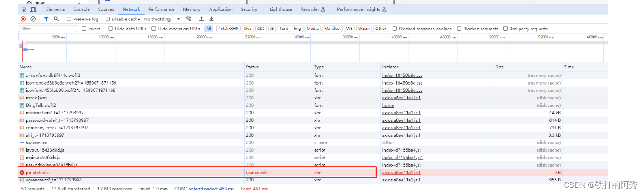Filter by Wasm type
This screenshot has width=644, height=193.
tap(364, 29)
